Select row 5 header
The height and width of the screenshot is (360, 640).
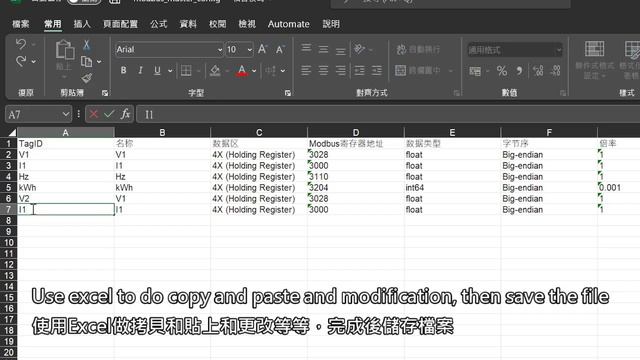coord(9,188)
